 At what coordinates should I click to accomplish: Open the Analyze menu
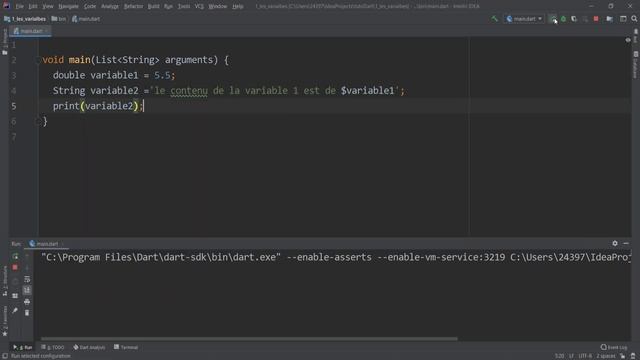tap(110, 6)
